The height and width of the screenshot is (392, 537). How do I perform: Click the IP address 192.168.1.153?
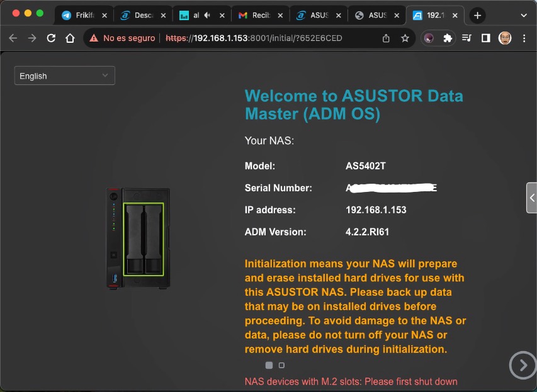point(376,210)
